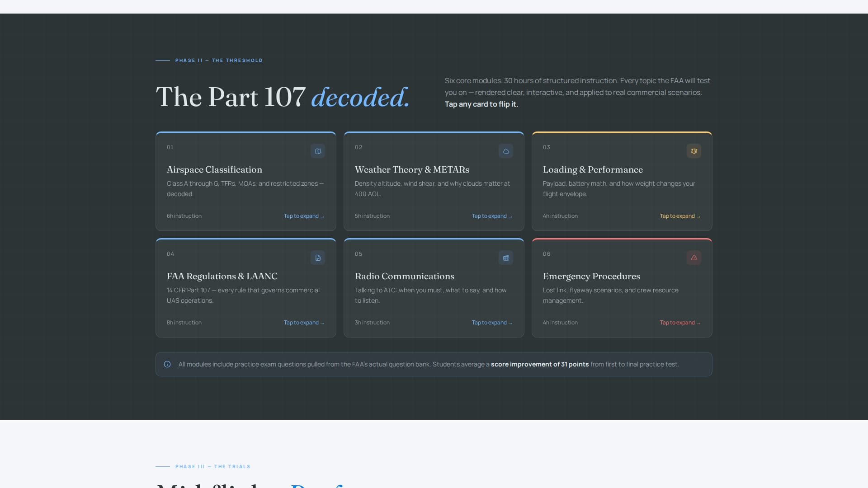
Task: Click the cloud icon on Weather Theory card
Action: tap(506, 151)
